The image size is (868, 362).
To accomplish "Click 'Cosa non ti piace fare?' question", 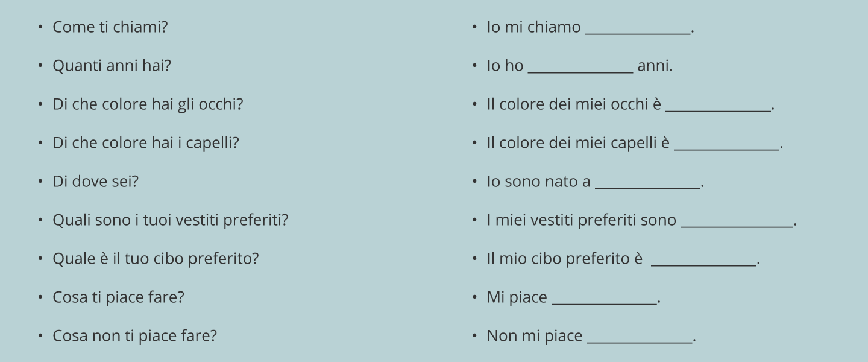I will tap(134, 336).
